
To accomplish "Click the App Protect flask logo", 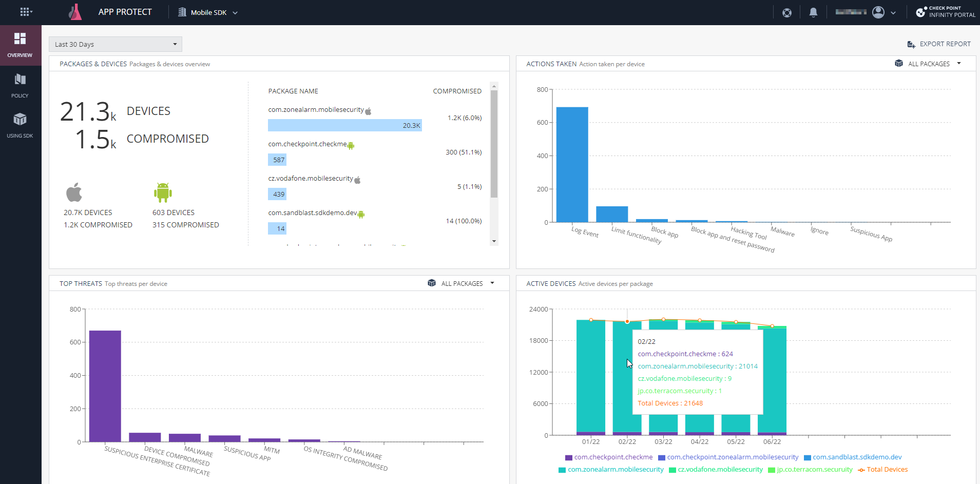I will (75, 12).
